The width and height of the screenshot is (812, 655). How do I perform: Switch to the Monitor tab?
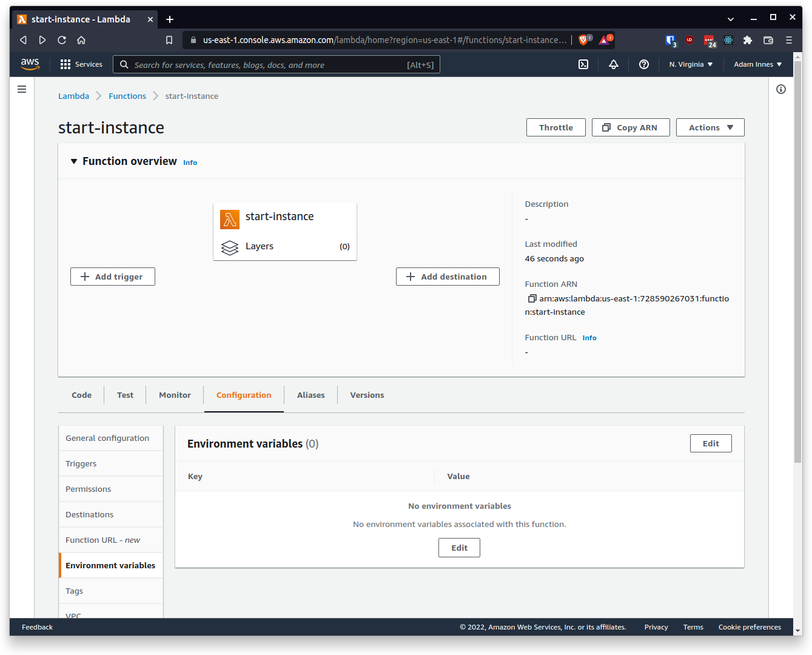pos(175,395)
